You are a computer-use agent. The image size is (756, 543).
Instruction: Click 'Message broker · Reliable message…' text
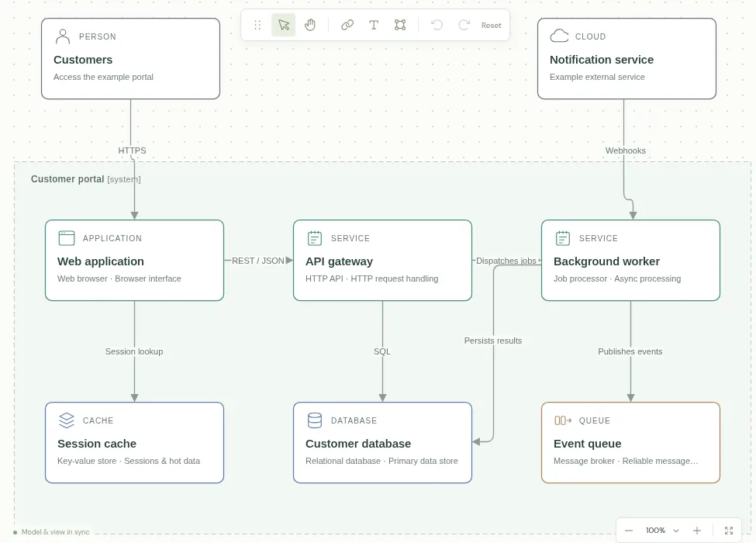[626, 461]
